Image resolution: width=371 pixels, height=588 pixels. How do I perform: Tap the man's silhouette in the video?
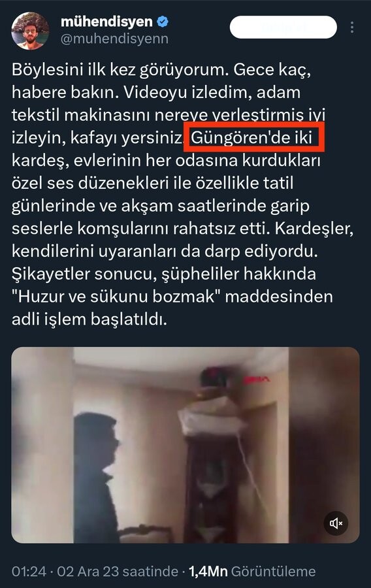(97, 476)
